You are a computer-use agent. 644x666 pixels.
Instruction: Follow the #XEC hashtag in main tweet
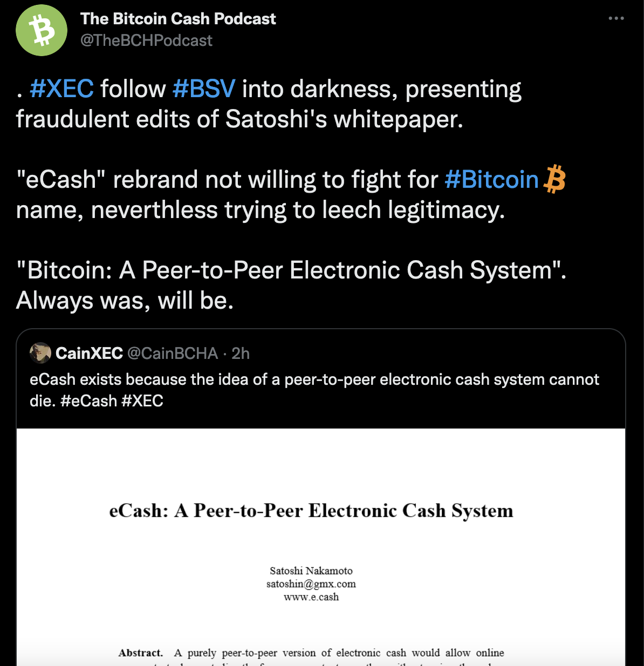62,89
